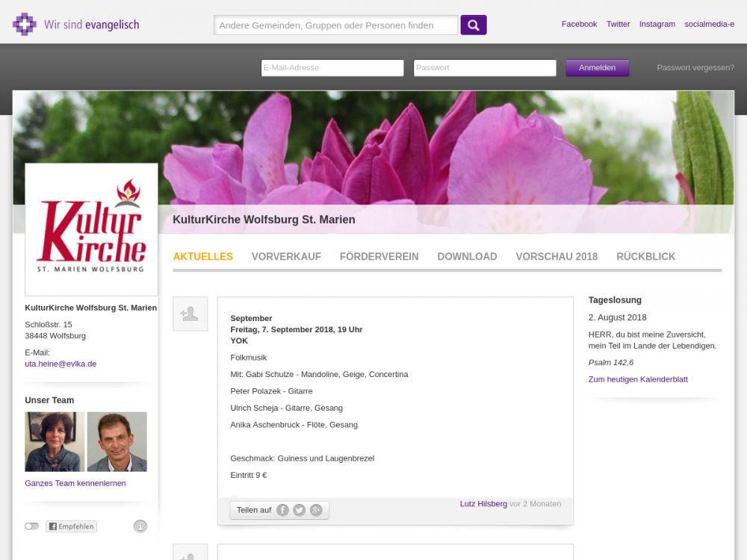
Task: Open Zum heutigen Kalenderblatt link
Action: coord(638,379)
